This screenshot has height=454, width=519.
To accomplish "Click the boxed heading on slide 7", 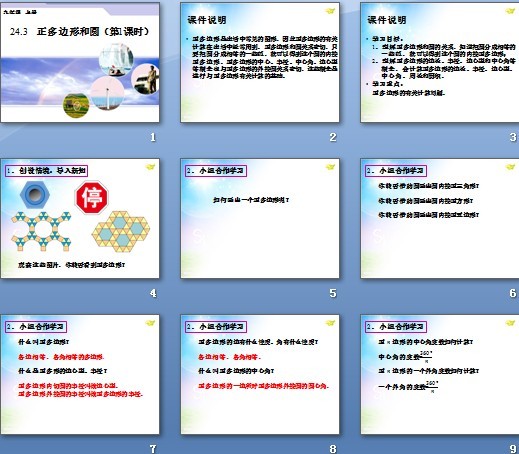I will (36, 327).
